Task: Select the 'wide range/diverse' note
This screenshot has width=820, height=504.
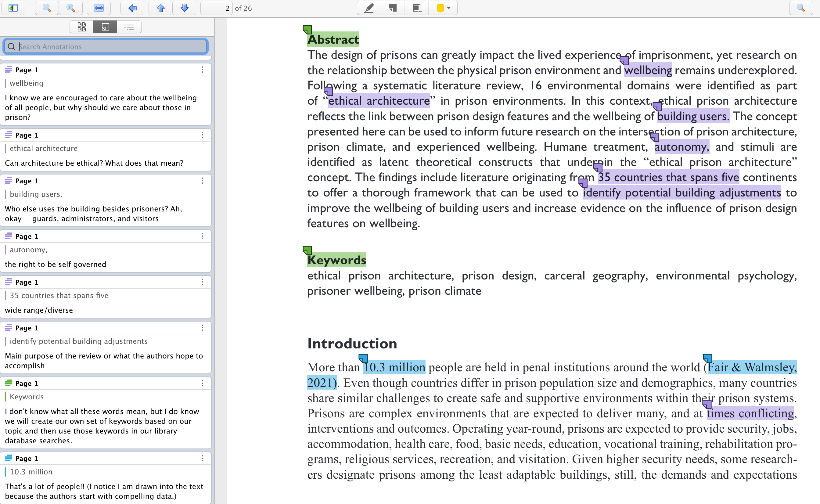Action: point(39,310)
